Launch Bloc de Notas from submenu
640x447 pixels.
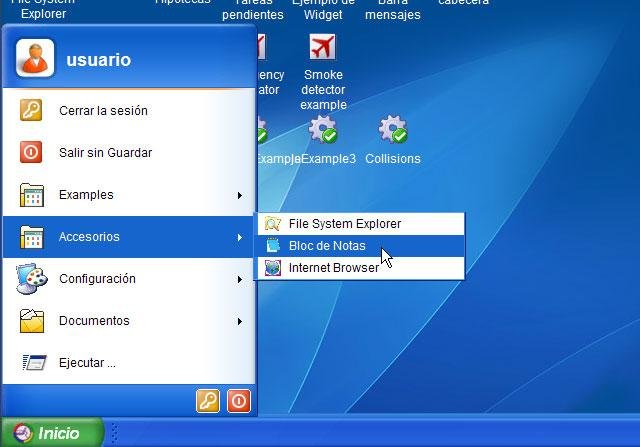[361, 246]
